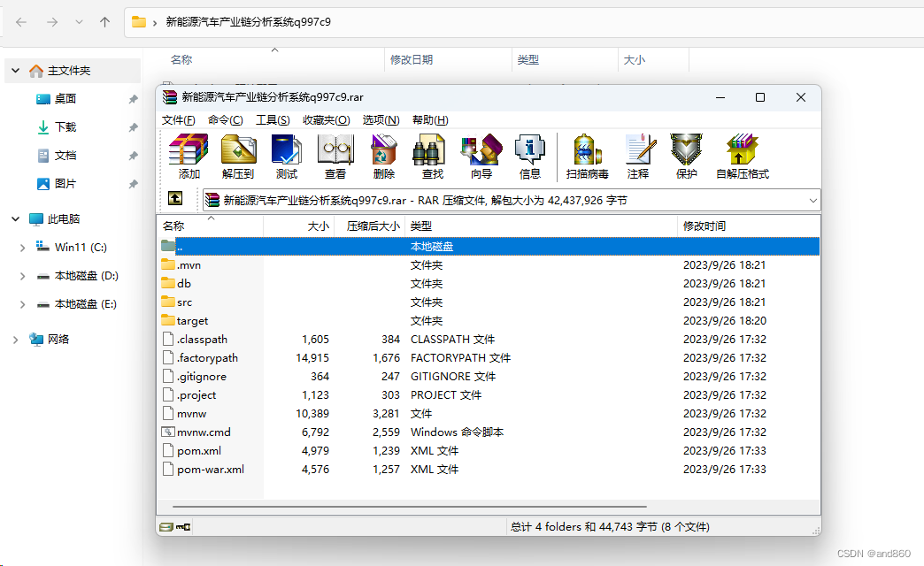
Task: Show archive Info (信息) icon
Action: coord(530,156)
